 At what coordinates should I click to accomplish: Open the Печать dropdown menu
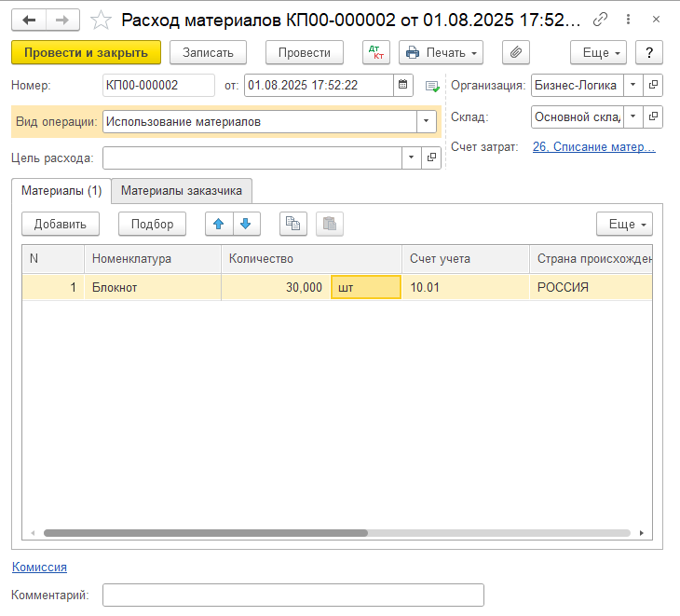(x=441, y=52)
